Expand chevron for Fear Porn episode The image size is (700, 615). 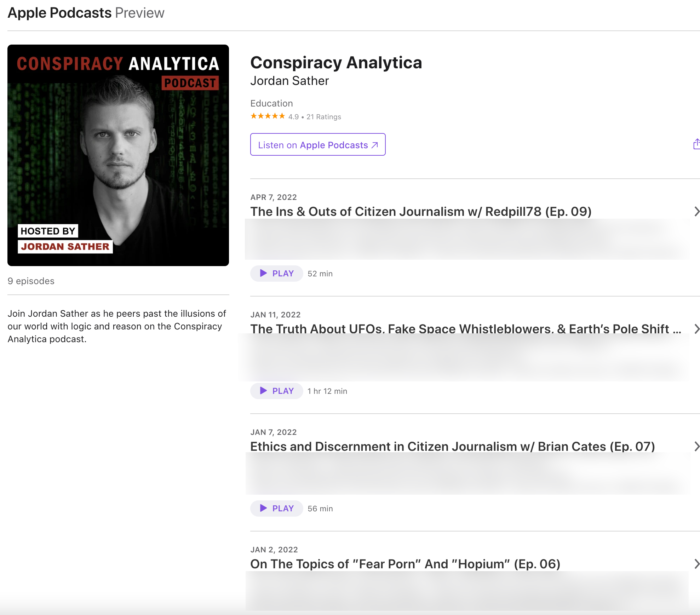[x=696, y=564]
